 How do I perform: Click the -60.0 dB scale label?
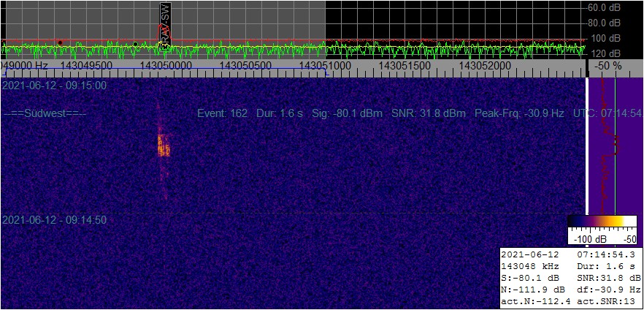point(603,7)
